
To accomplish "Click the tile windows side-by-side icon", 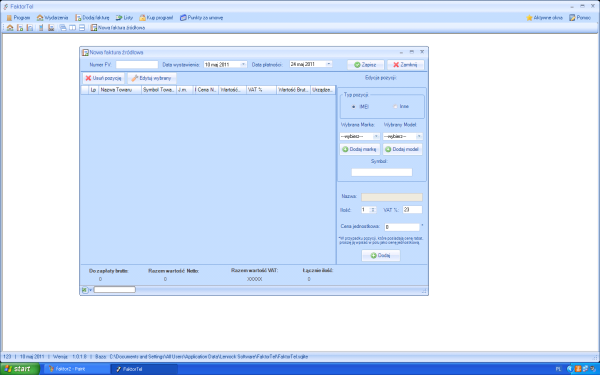I will (72, 28).
